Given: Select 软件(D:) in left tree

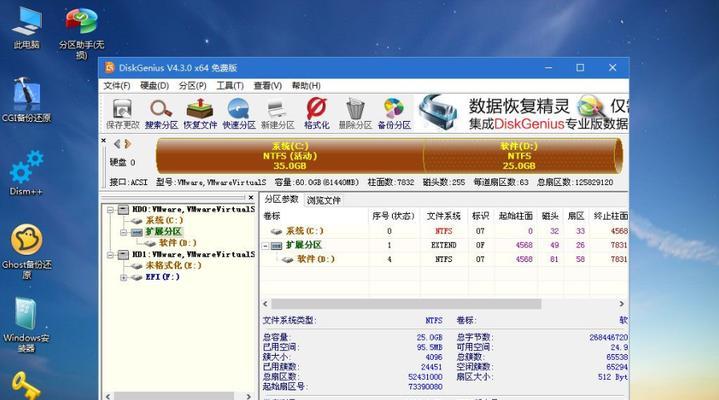Looking at the screenshot, I should point(177,243).
